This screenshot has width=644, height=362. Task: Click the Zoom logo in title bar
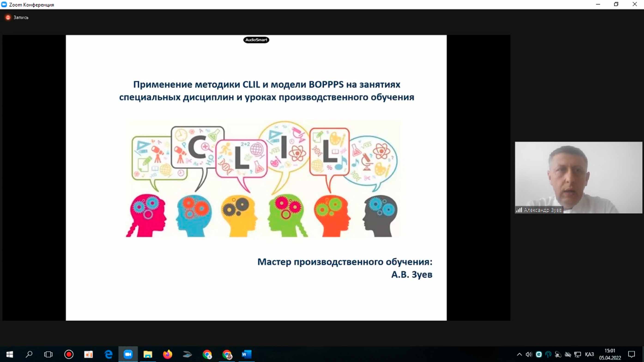[4, 4]
